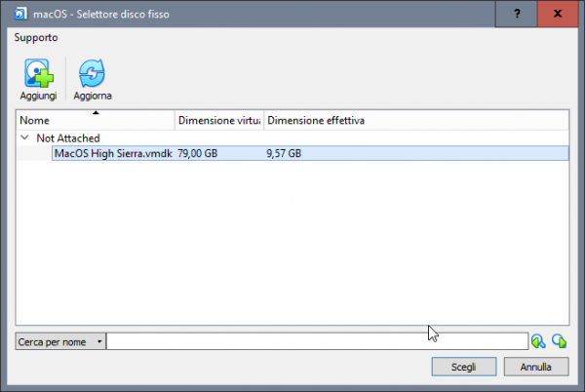Click the Not Attached group label
This screenshot has width=585, height=392.
[x=68, y=138]
